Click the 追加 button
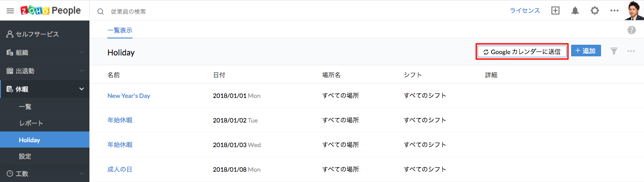This screenshot has width=644, height=182. [586, 51]
